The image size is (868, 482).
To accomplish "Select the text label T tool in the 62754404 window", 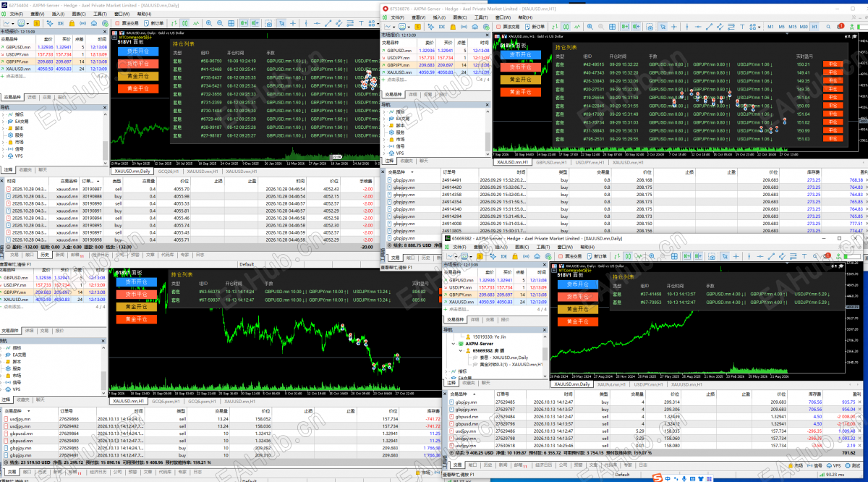I will pyautogui.click(x=361, y=23).
